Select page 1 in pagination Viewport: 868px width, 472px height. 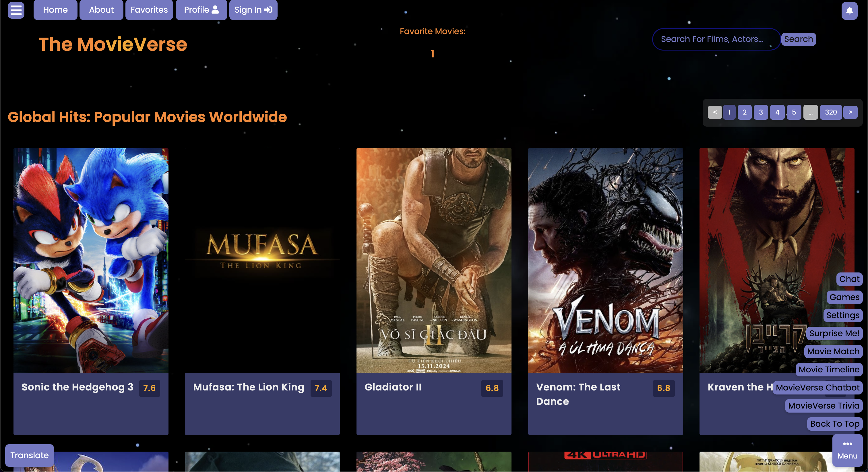(x=729, y=112)
